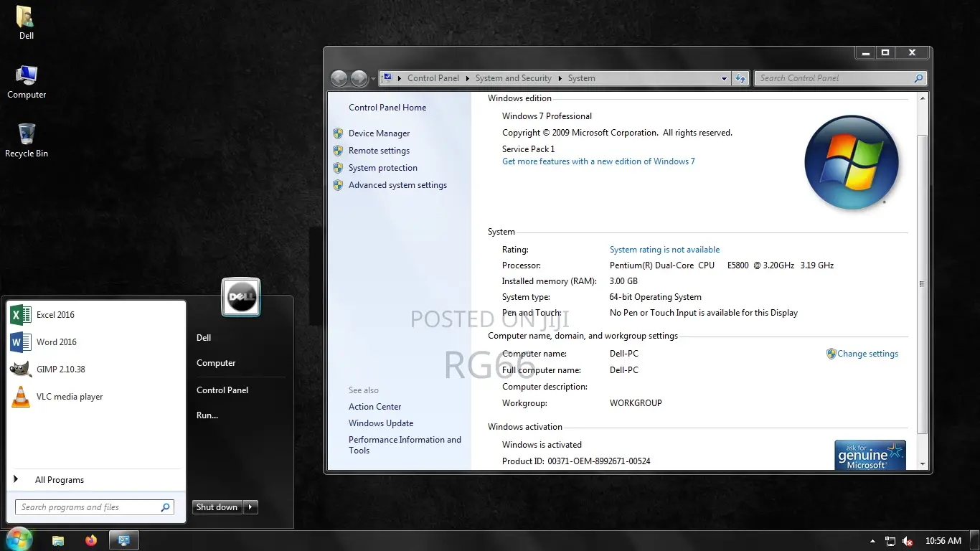Click Get more features with new edition link

pyautogui.click(x=598, y=161)
